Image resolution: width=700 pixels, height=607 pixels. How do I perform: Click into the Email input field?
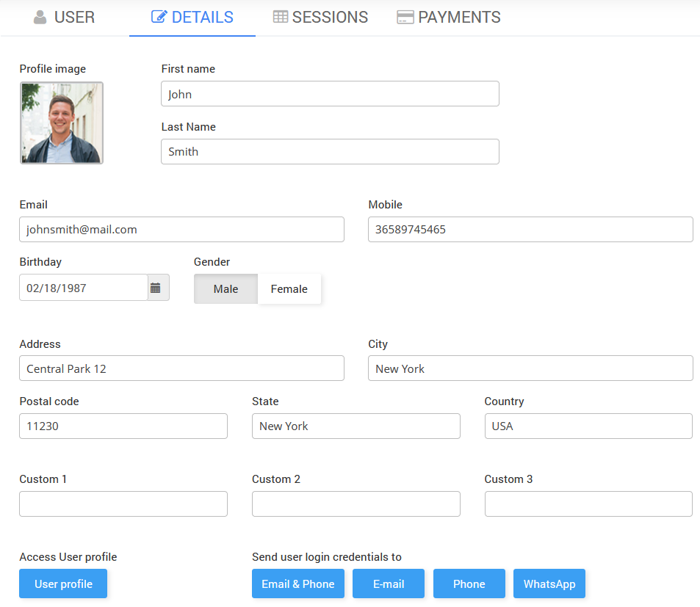tap(181, 230)
